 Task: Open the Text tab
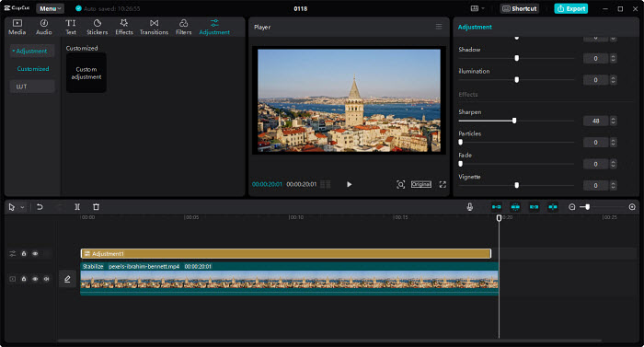pyautogui.click(x=71, y=27)
